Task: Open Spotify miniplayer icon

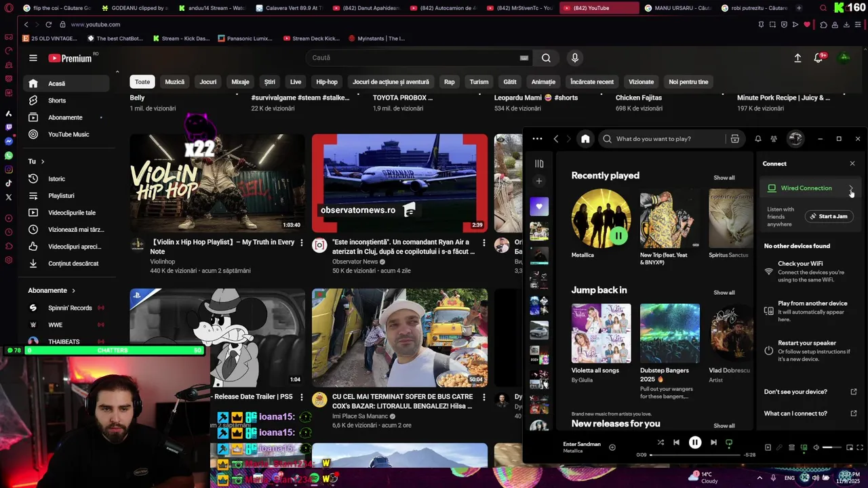Action: (x=850, y=447)
